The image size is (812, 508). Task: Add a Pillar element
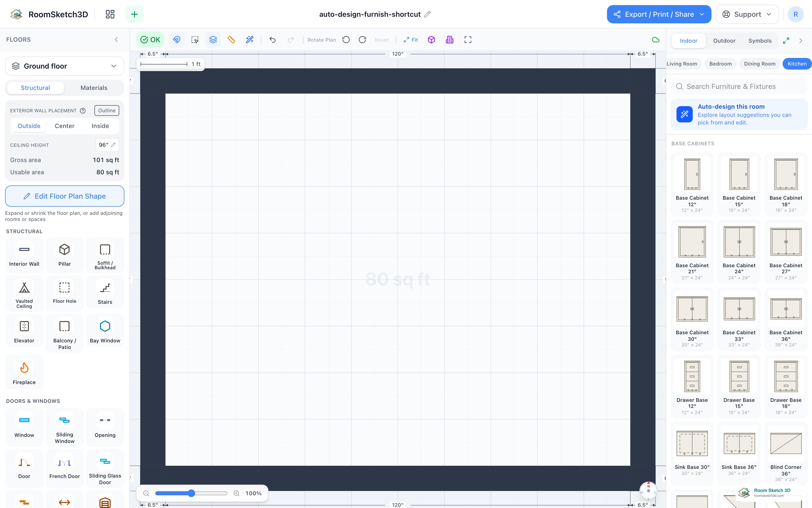click(x=65, y=255)
